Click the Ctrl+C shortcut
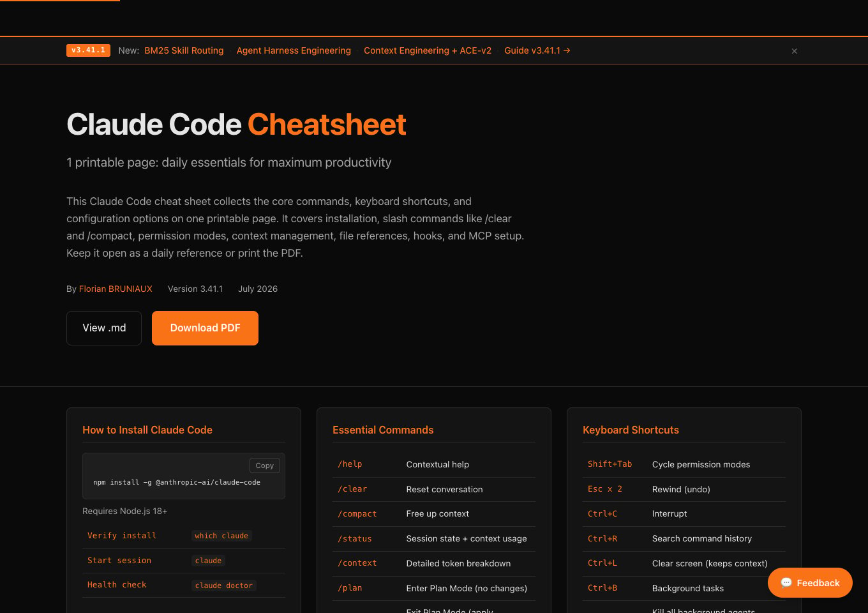Viewport: 868px width, 613px height. click(x=602, y=513)
